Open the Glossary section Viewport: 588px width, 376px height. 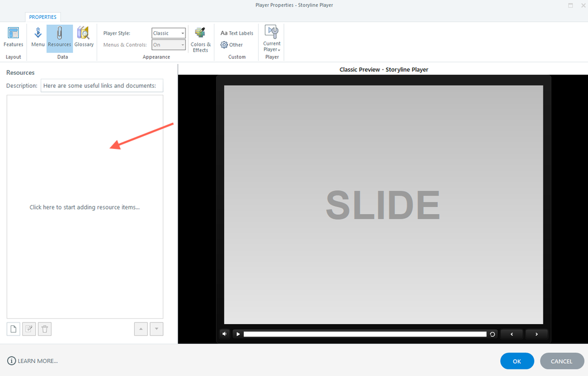click(x=84, y=37)
